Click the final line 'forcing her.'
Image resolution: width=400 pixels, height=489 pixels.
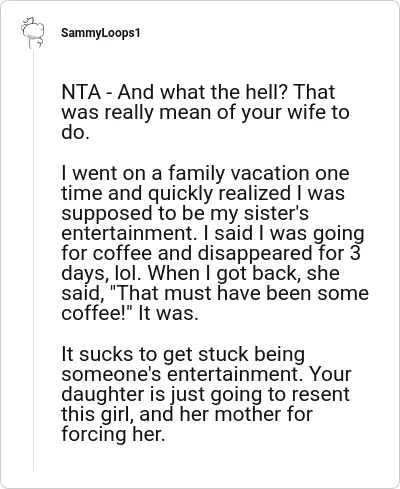[x=113, y=434]
